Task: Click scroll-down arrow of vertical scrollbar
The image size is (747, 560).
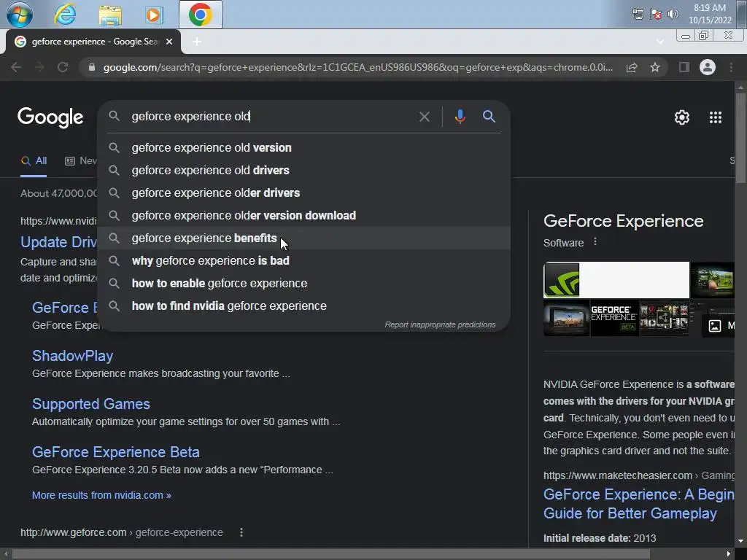Action: [x=740, y=542]
